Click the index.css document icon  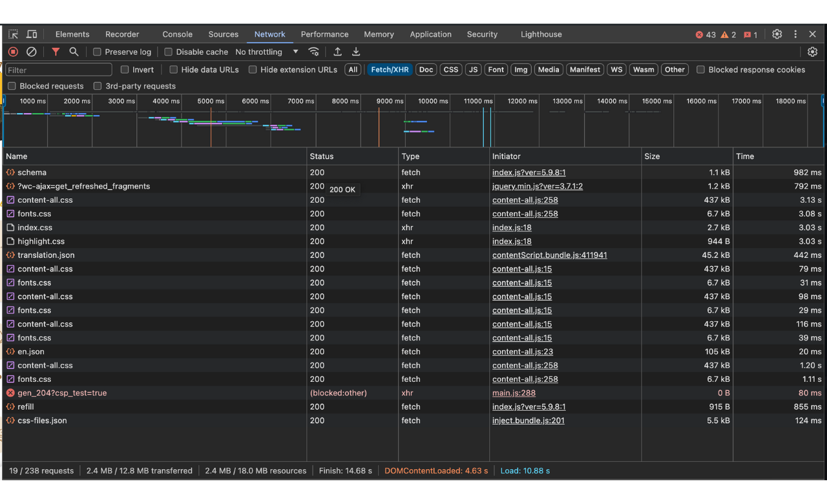pyautogui.click(x=10, y=227)
